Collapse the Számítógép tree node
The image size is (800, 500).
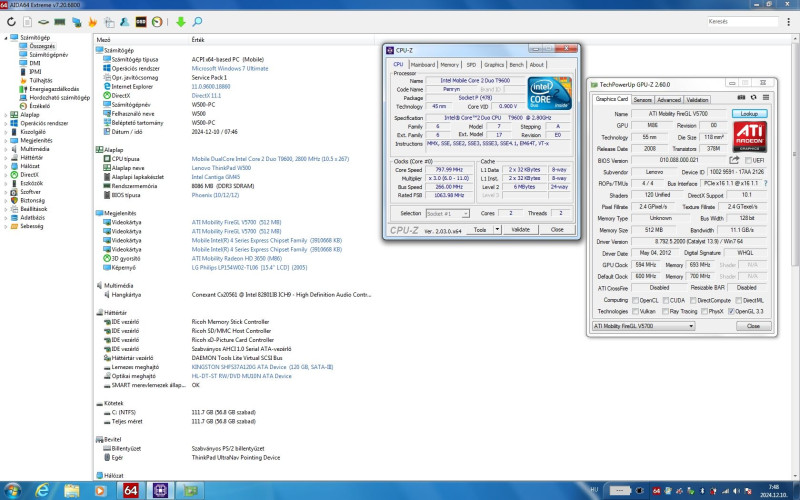[x=6, y=38]
